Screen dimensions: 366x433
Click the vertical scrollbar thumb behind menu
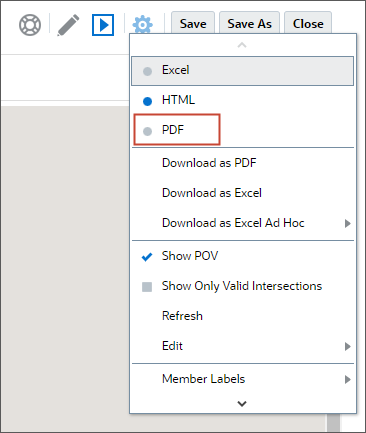click(333, 423)
